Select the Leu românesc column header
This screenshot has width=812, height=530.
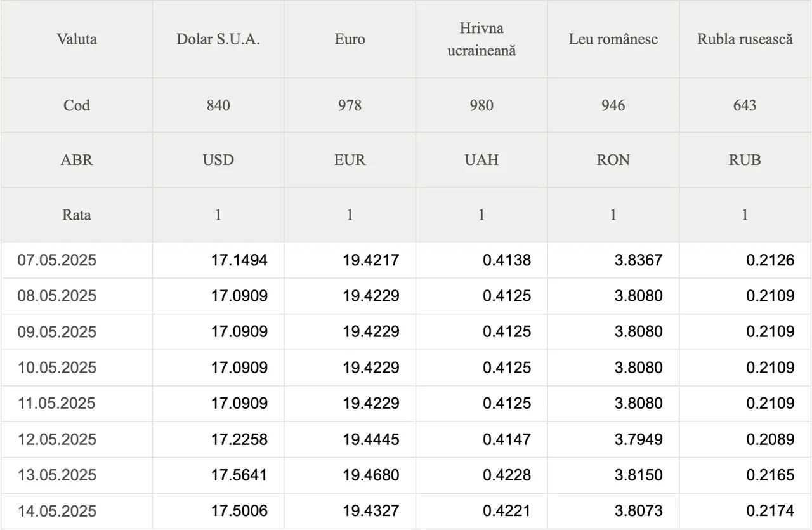(613, 39)
